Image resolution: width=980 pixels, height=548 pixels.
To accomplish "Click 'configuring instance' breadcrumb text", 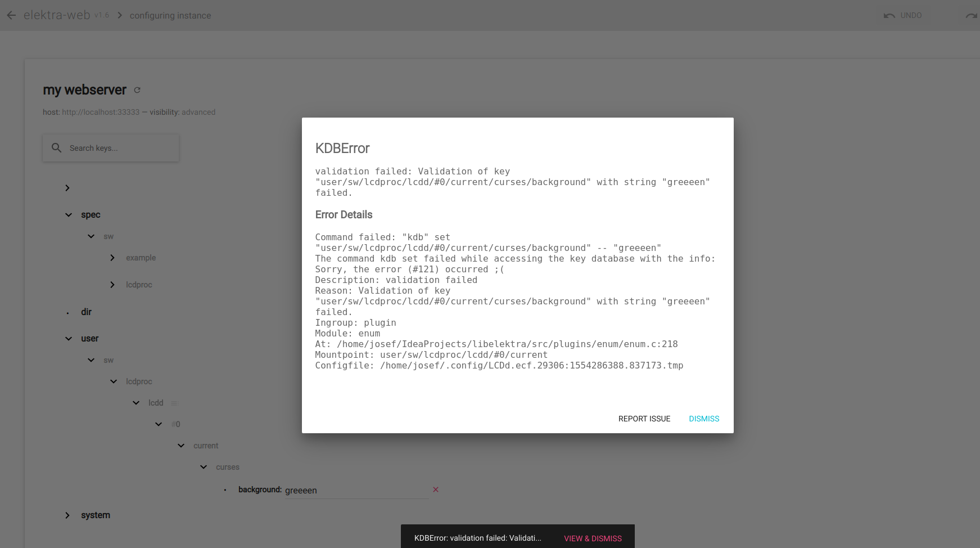I will coord(170,16).
